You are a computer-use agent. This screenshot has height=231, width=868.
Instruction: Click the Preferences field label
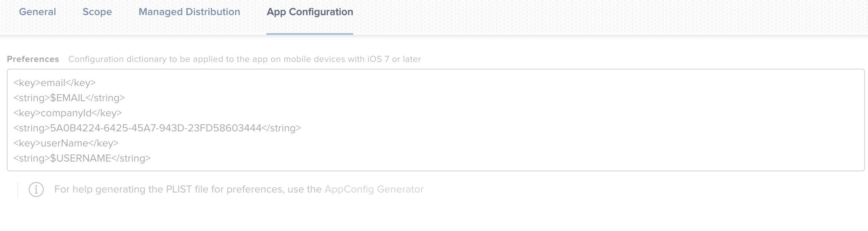pyautogui.click(x=33, y=59)
